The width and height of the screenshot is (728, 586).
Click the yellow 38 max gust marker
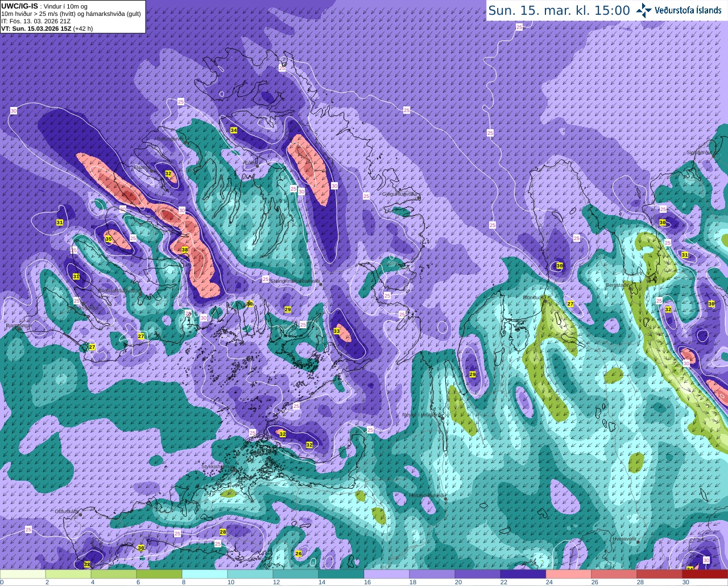tap(185, 250)
